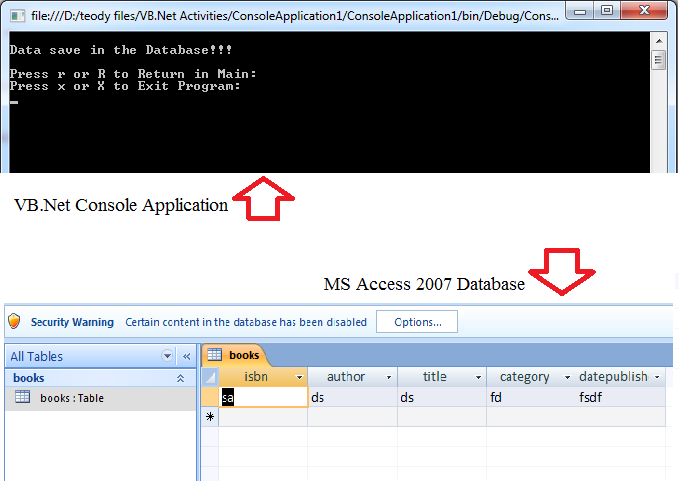Click the author cell containing ds

[x=352, y=397]
